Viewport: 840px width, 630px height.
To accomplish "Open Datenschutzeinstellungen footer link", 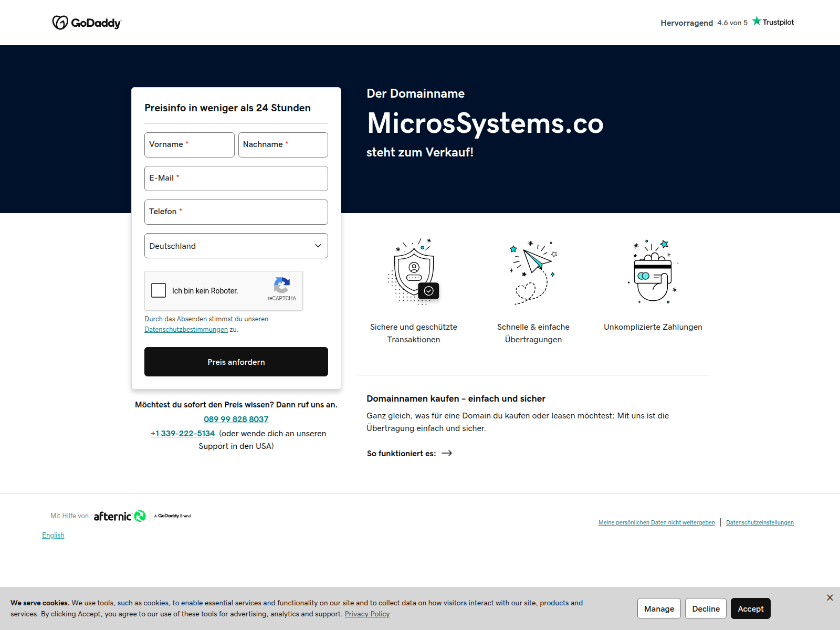I will (760, 522).
